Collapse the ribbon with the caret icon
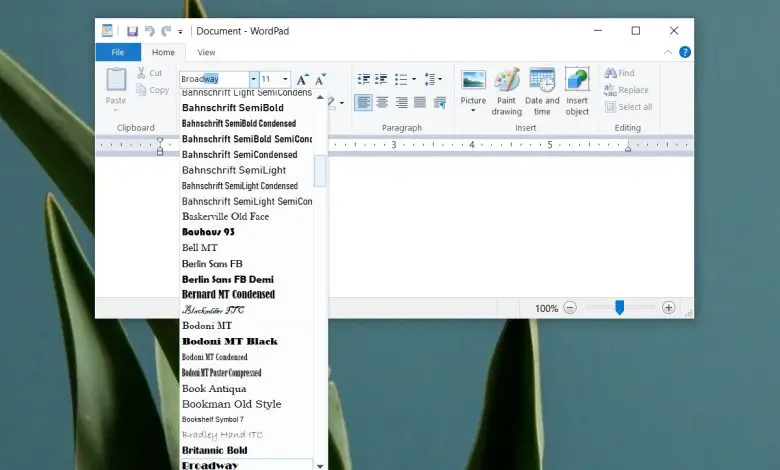The image size is (780, 470). coord(668,52)
